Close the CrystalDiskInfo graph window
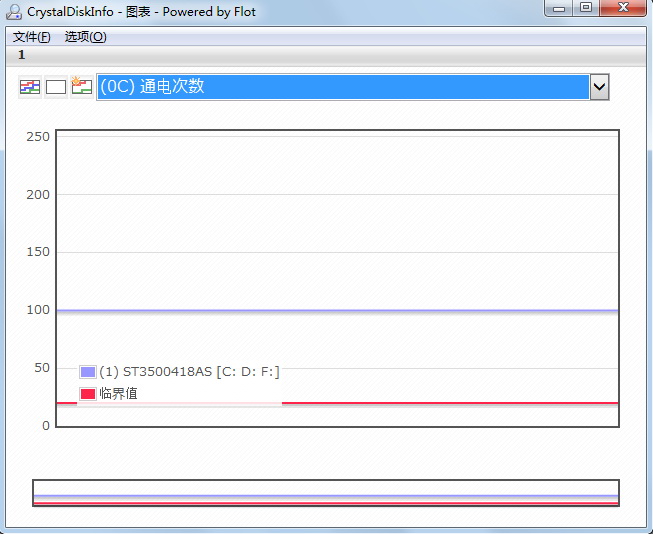Image resolution: width=653 pixels, height=534 pixels. click(623, 7)
